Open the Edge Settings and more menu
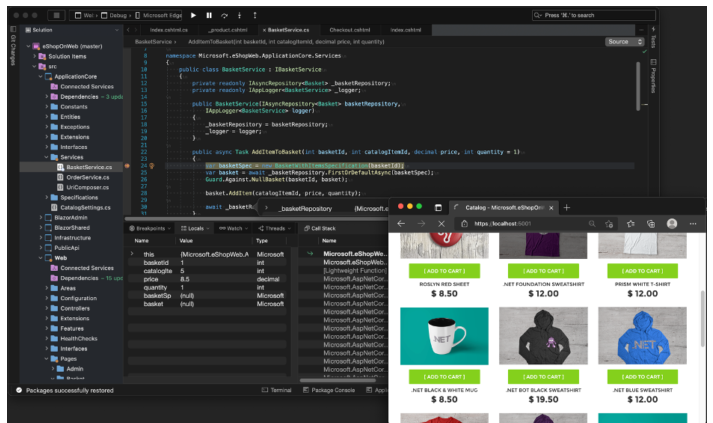 693,224
